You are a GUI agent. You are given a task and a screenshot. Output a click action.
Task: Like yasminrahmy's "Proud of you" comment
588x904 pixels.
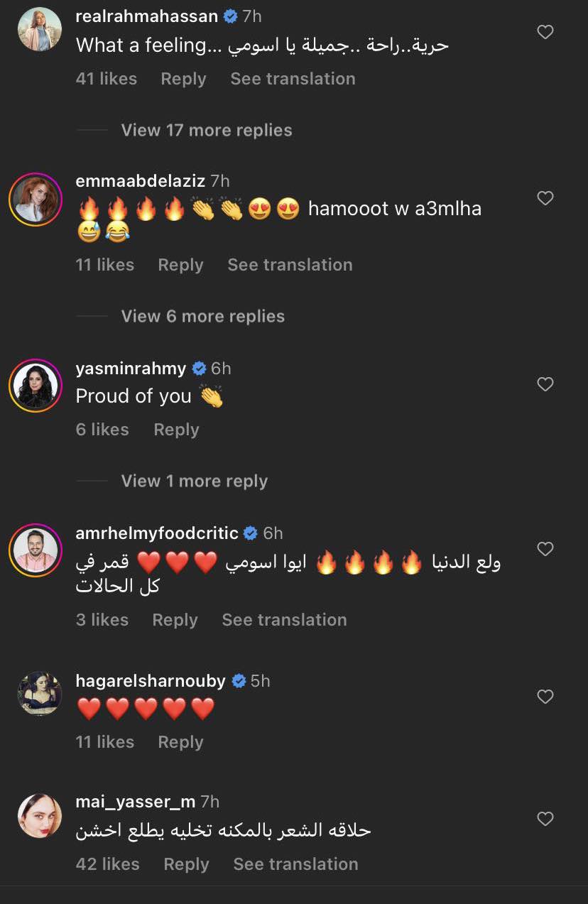coord(545,384)
